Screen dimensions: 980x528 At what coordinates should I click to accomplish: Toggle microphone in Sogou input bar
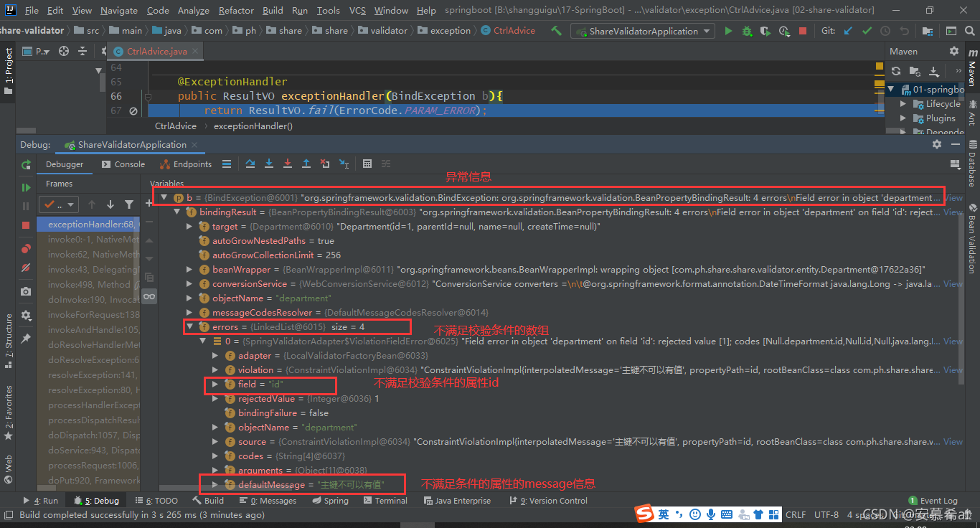pos(710,514)
